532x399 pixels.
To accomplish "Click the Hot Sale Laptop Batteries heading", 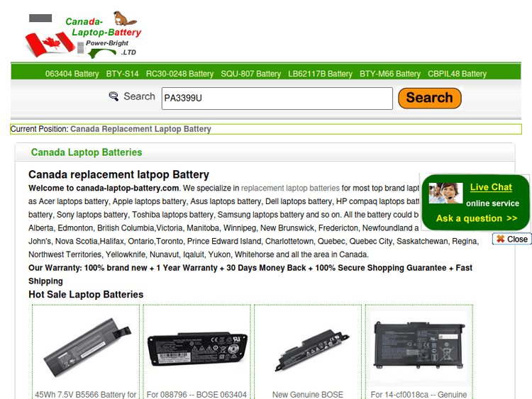I will [x=86, y=294].
